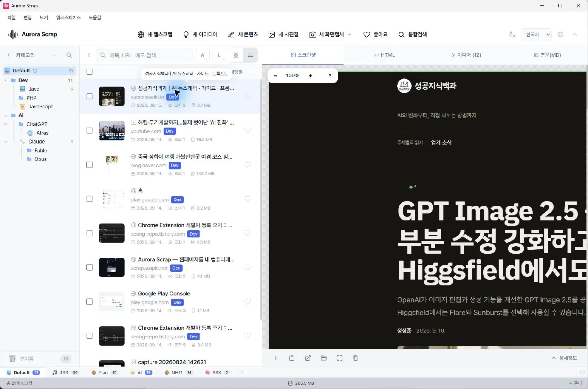Open the 한국어 language dropdown

coord(536,34)
